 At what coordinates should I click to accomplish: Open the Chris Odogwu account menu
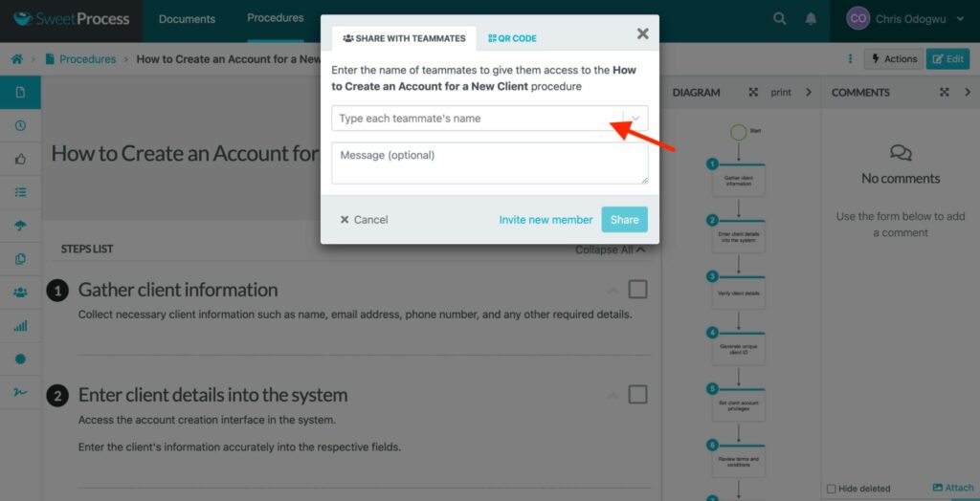coord(905,18)
